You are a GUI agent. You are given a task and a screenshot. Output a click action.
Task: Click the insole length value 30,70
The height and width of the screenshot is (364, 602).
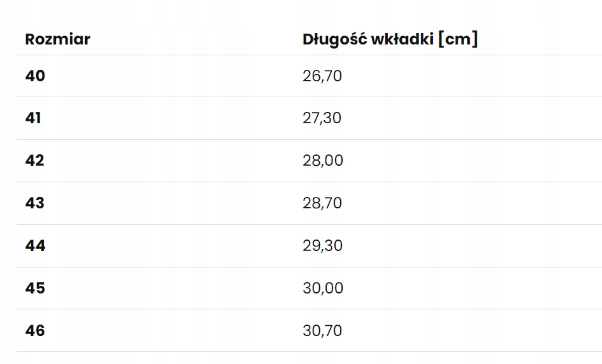coord(322,331)
